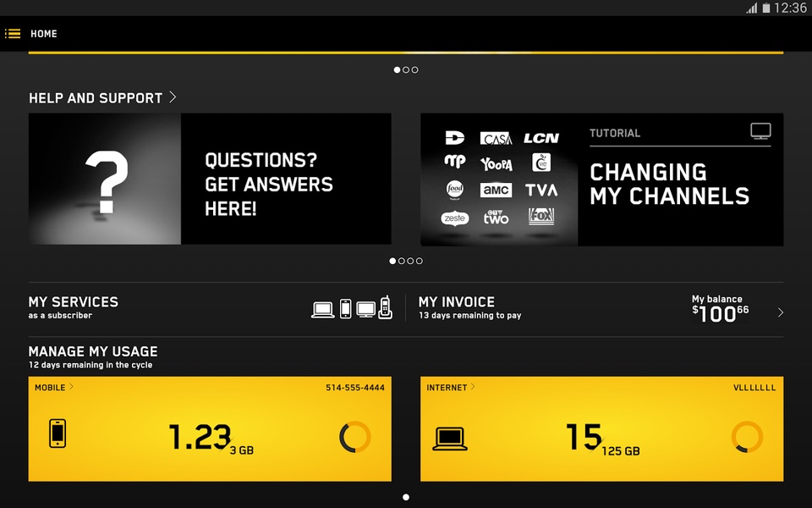Tap '13 days remaining to pay' text

[469, 316]
